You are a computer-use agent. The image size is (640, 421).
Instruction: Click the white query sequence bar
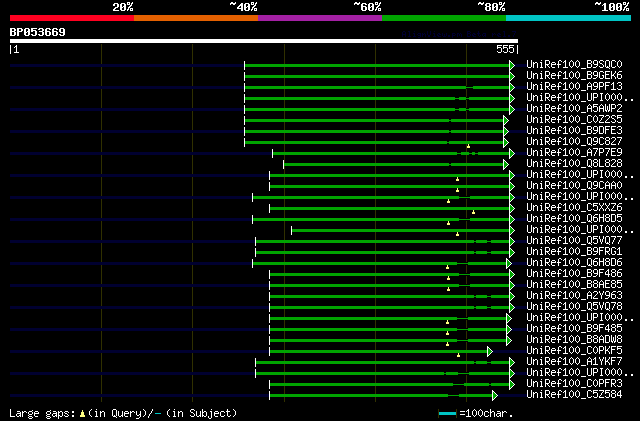point(264,41)
